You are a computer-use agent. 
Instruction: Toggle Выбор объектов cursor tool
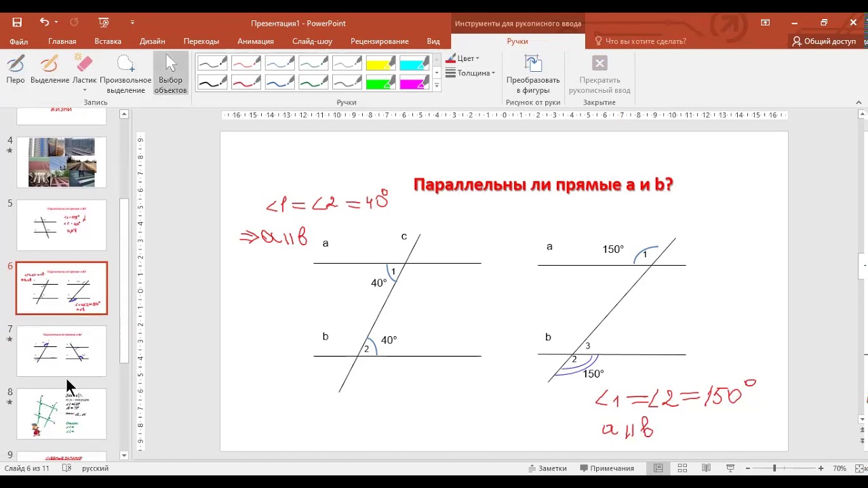(x=170, y=74)
